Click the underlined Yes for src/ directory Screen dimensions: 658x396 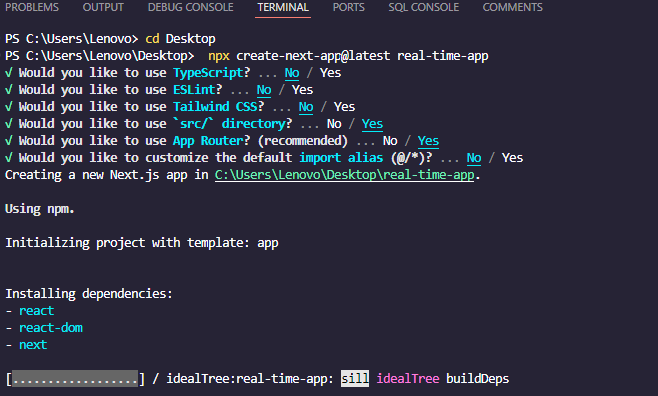[372, 124]
